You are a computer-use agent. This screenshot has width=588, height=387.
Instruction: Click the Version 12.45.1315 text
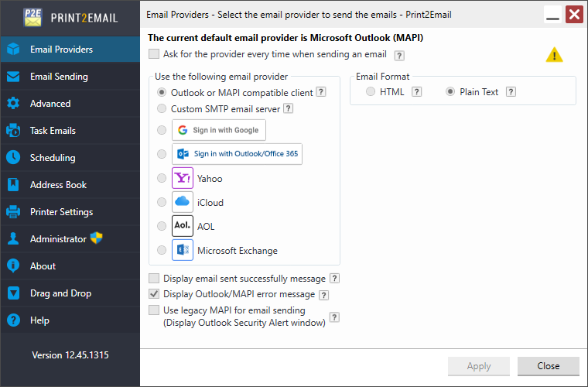(70, 355)
